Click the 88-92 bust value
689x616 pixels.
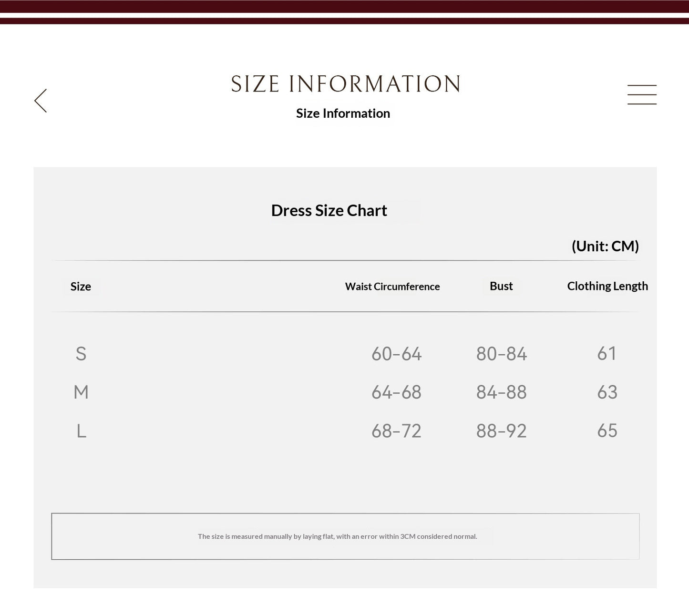click(501, 431)
